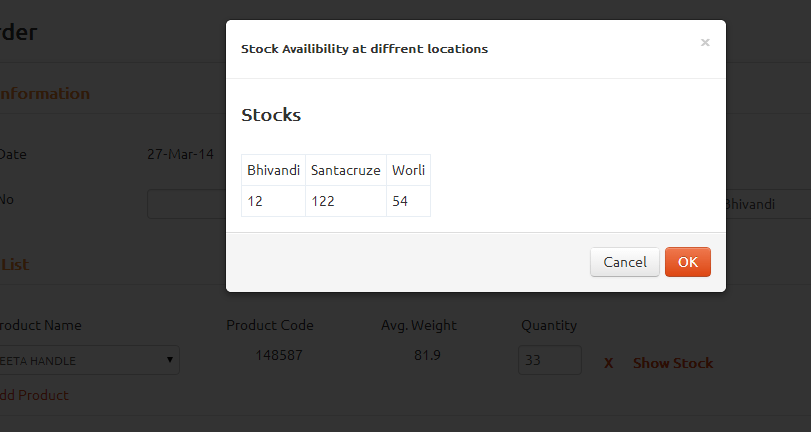Click the Add Product link
Screen dimensions: 811x432
click(35, 395)
